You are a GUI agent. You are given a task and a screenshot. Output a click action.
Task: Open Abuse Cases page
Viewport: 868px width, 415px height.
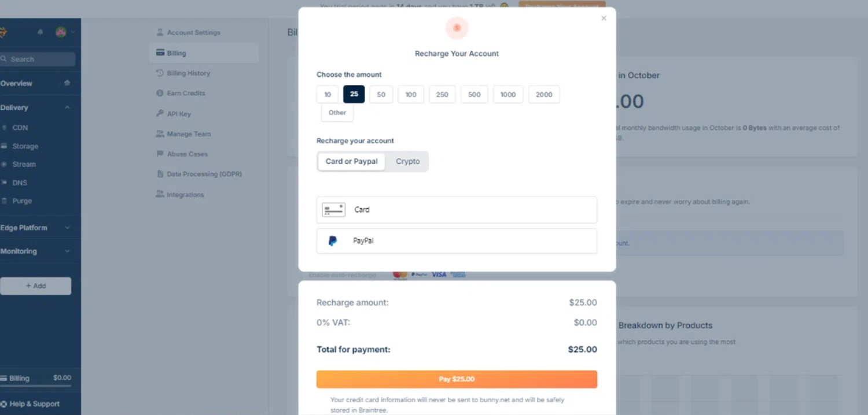tap(187, 154)
